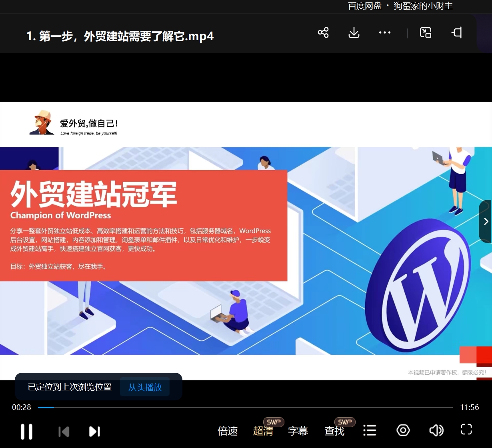Pause the video playback
The image size is (492, 448).
(26, 431)
